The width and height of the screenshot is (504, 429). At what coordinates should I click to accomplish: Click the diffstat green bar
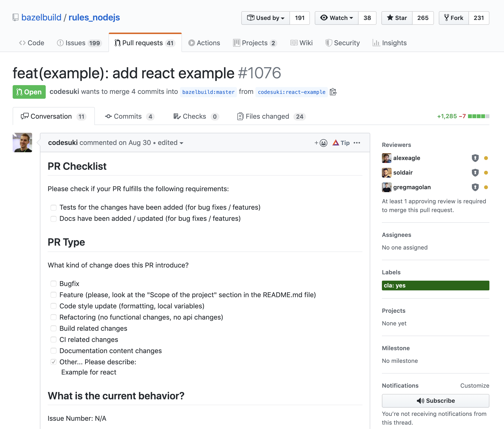478,116
